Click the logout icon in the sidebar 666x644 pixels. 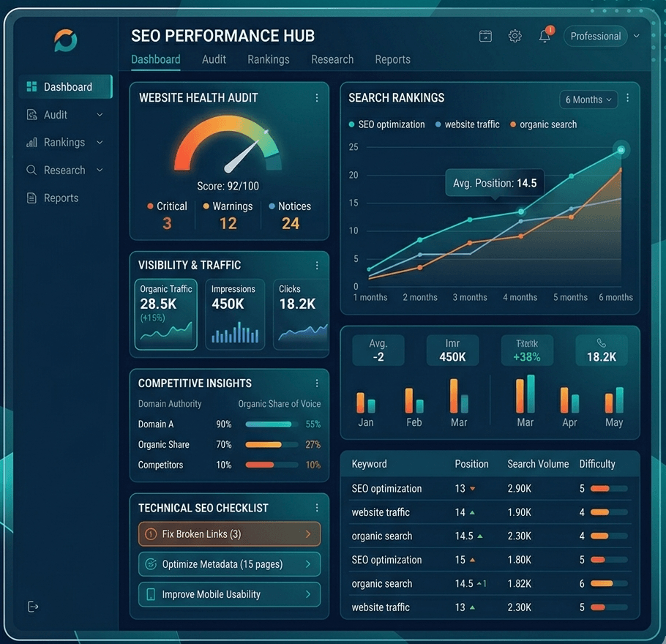[33, 607]
